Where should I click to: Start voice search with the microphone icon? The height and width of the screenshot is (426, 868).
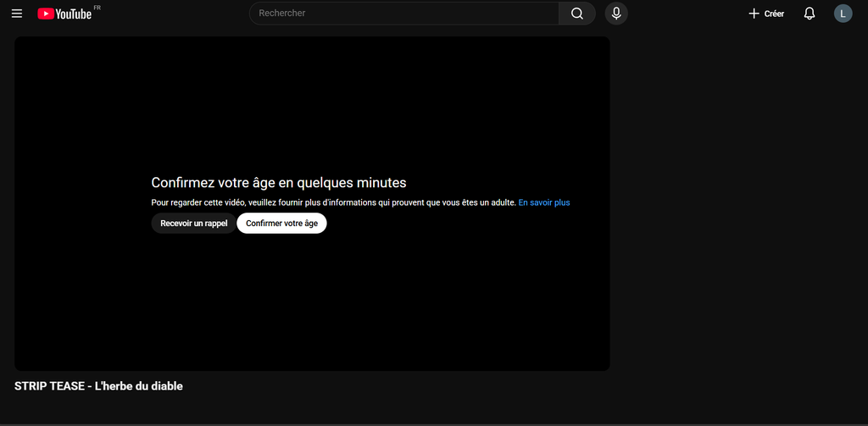(x=616, y=14)
